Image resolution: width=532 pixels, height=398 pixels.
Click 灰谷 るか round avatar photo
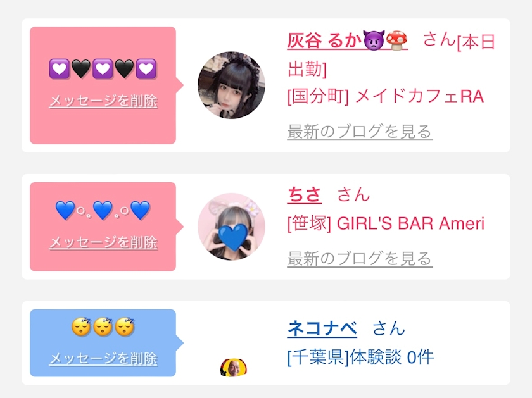click(231, 85)
